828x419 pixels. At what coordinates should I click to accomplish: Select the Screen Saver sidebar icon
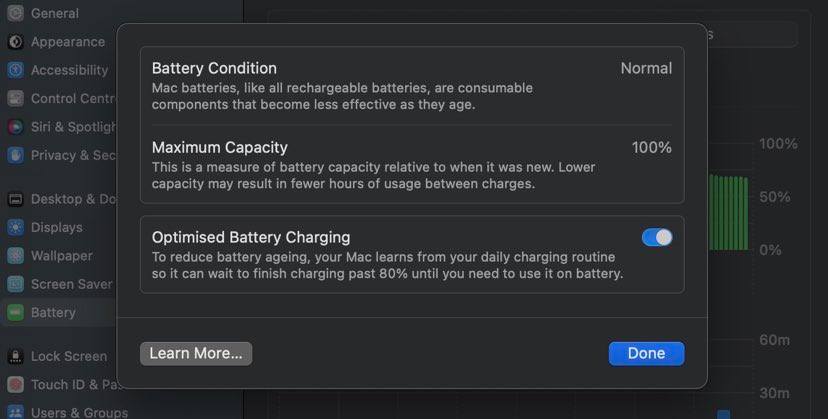point(15,284)
